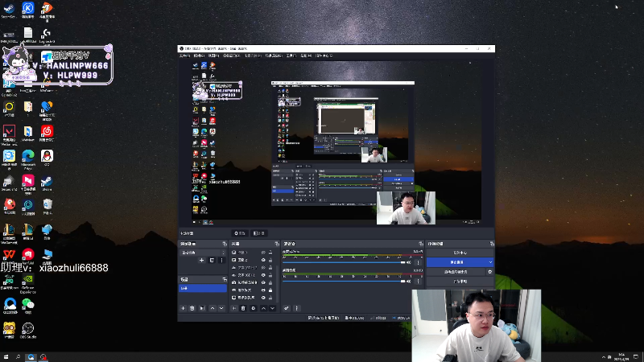Screen dimensions: 644x362
Task: Click the third controls button beside the gear
Action: click(456, 272)
